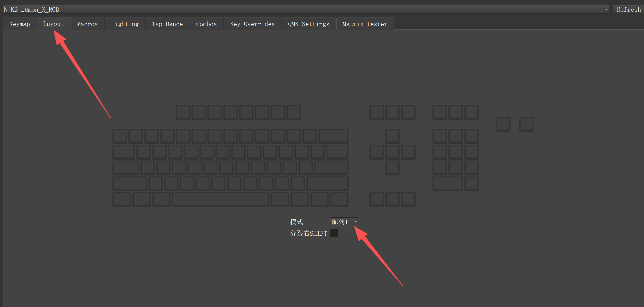Image resolution: width=644 pixels, height=307 pixels.
Task: Click the Refresh button
Action: [629, 10]
